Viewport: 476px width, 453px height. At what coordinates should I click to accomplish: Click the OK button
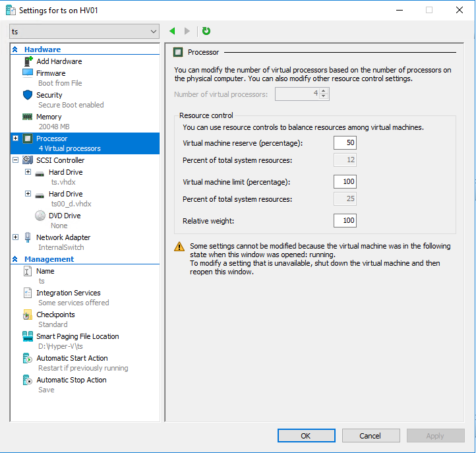click(305, 435)
